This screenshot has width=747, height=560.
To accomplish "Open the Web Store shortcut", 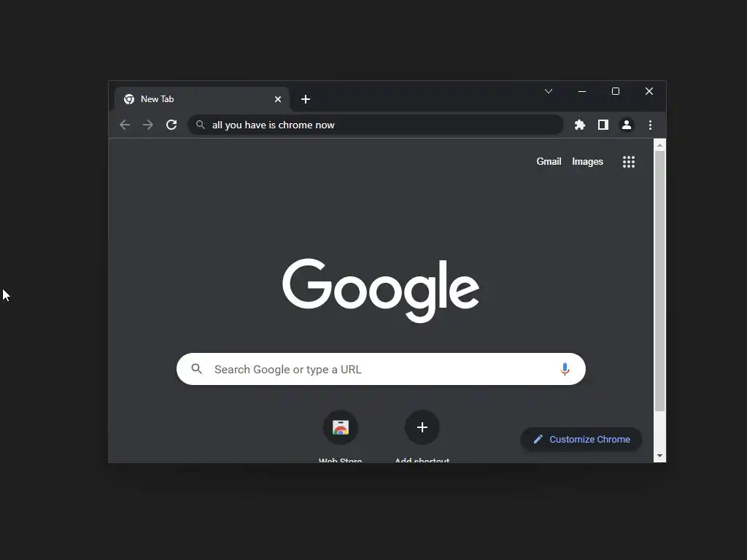I will coord(341,427).
